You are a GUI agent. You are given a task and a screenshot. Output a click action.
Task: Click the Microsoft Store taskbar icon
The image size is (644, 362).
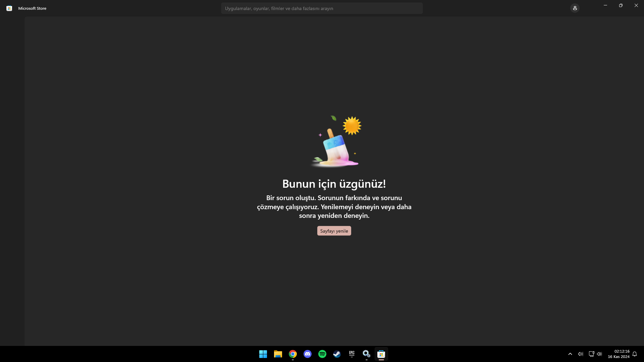pos(381,354)
